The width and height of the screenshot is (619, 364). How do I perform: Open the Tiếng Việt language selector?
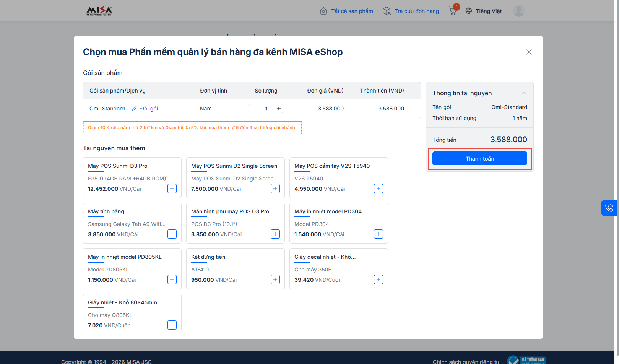pos(489,11)
